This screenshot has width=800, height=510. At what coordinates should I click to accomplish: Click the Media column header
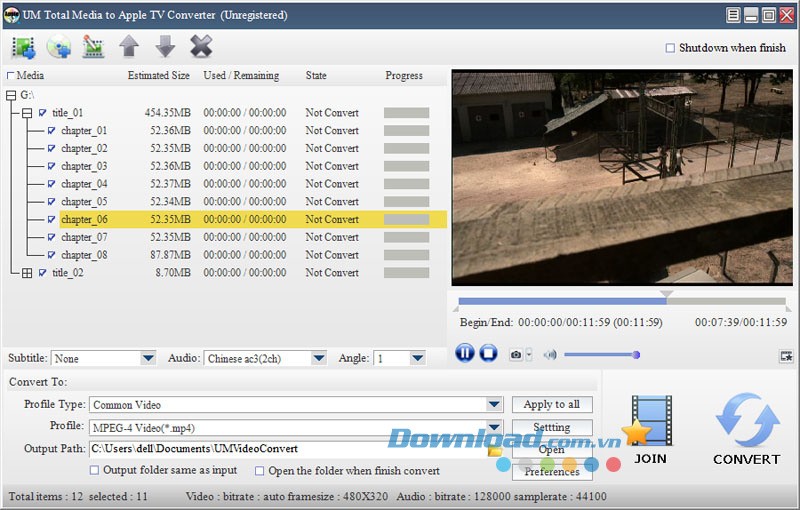coord(30,75)
